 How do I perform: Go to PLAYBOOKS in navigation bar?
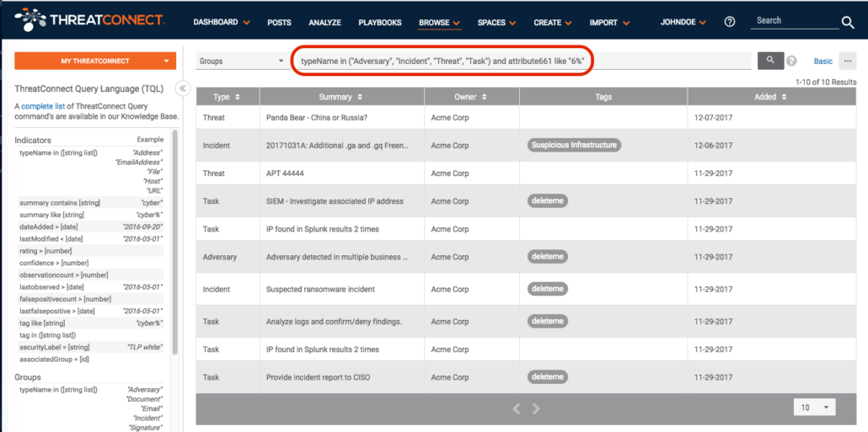tap(380, 23)
